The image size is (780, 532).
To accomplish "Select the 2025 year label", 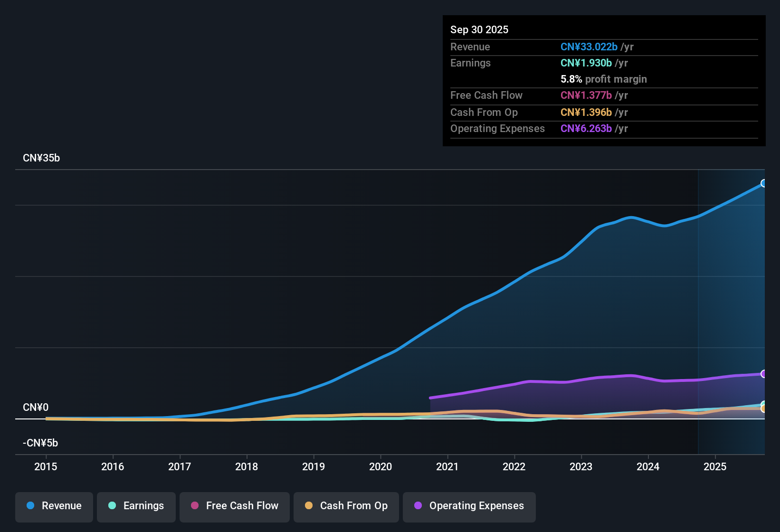I will tap(715, 467).
